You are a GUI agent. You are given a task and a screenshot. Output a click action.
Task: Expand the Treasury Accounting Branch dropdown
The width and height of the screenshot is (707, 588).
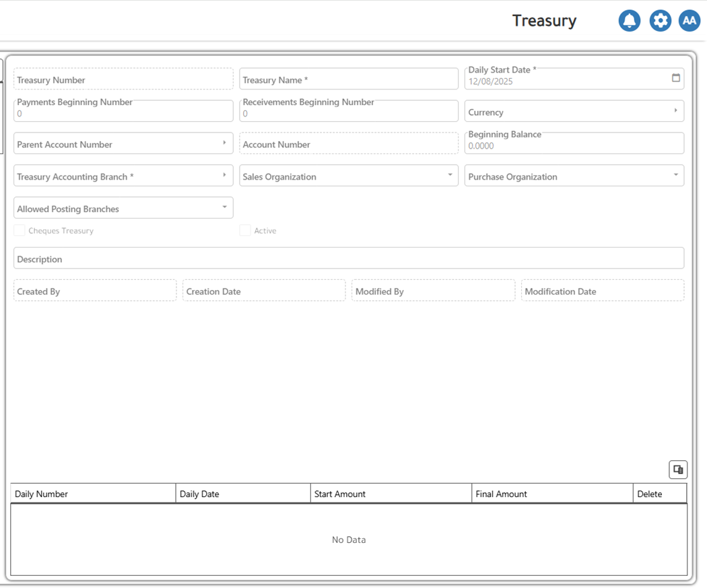(x=224, y=176)
